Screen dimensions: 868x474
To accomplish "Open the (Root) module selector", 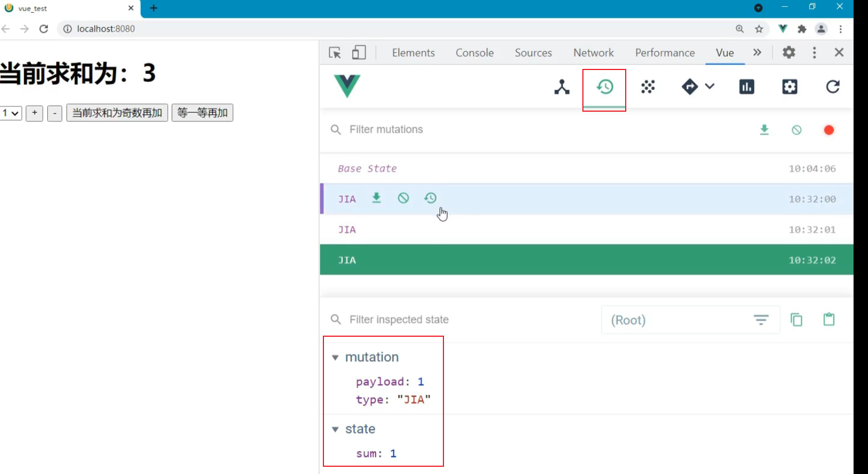I will point(691,320).
